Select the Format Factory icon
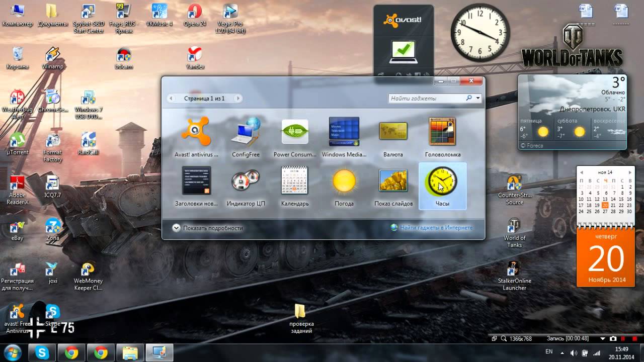The height and width of the screenshot is (362, 644). coord(52,147)
